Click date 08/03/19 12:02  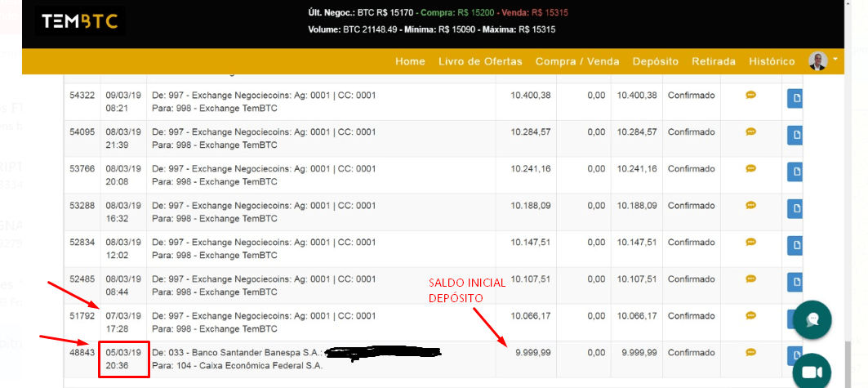coord(123,248)
